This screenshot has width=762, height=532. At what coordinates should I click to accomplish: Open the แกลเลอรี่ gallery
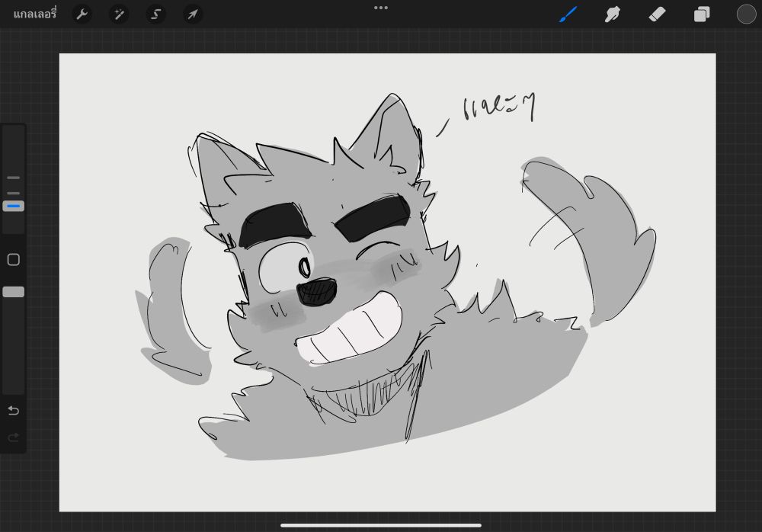(35, 14)
